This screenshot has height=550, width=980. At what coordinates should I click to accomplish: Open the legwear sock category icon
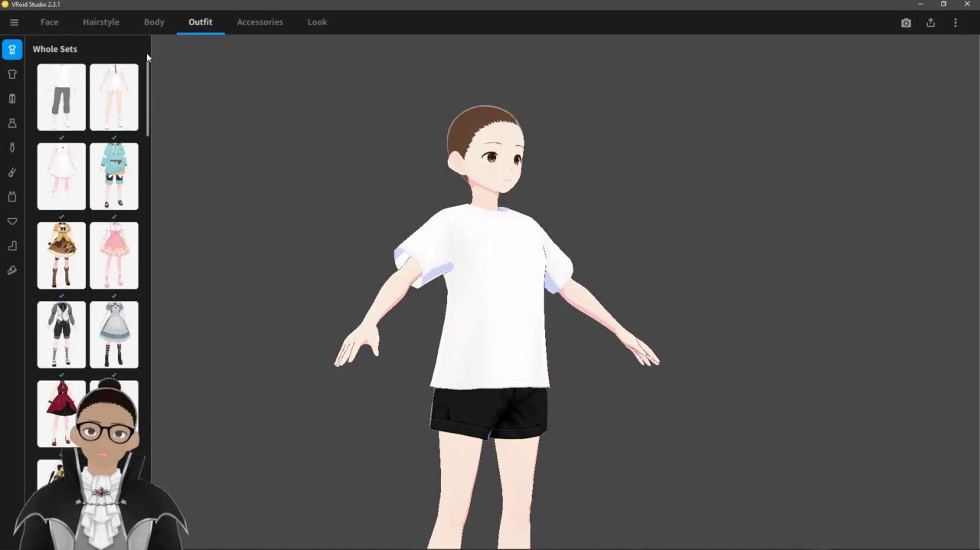(x=12, y=246)
